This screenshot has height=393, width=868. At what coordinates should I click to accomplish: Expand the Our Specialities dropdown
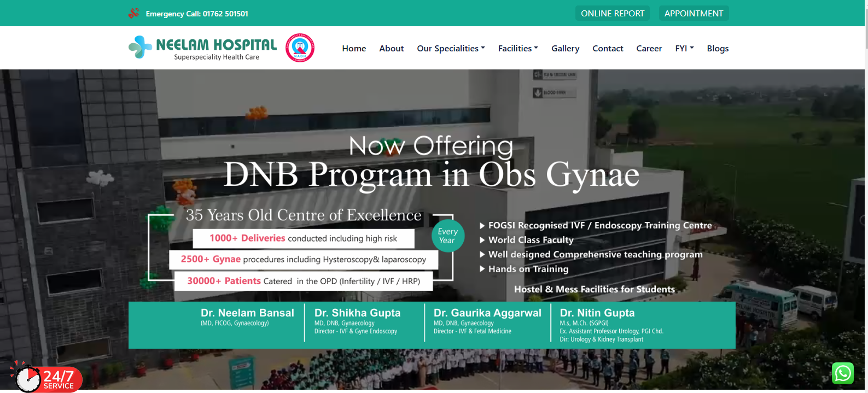(451, 49)
